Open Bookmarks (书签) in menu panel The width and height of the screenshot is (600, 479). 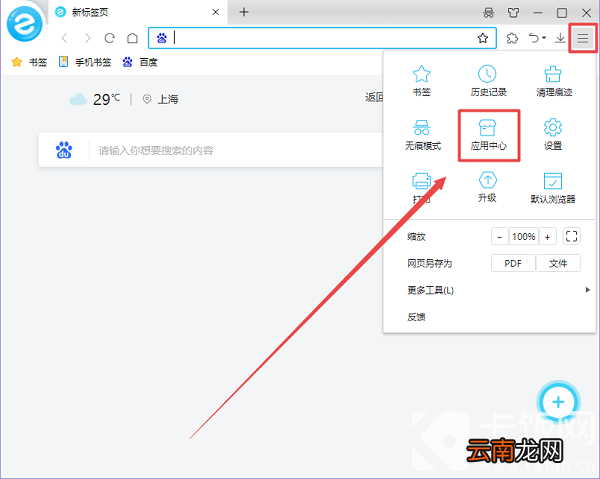click(421, 81)
